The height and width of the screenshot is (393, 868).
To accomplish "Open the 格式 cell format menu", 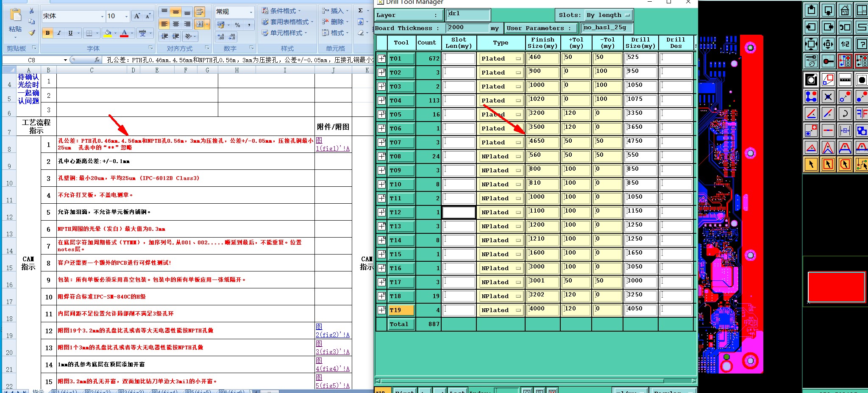I will (335, 33).
